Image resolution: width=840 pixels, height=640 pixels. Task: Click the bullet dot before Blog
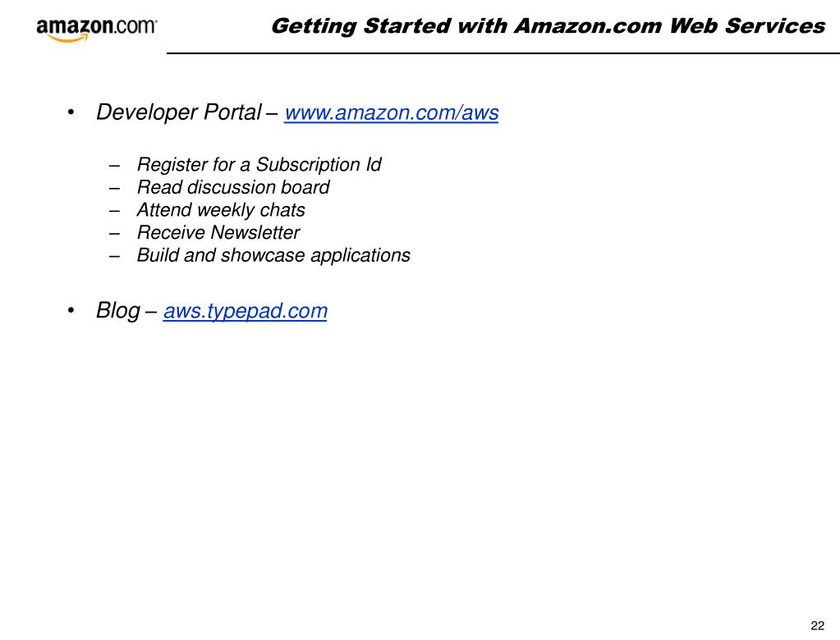click(71, 311)
